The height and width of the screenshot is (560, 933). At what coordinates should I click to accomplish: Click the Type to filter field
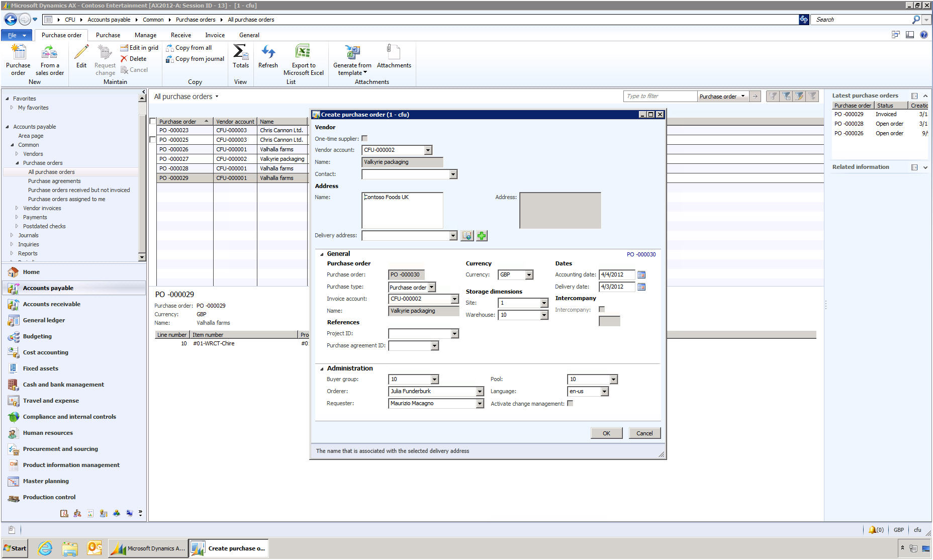pos(660,97)
